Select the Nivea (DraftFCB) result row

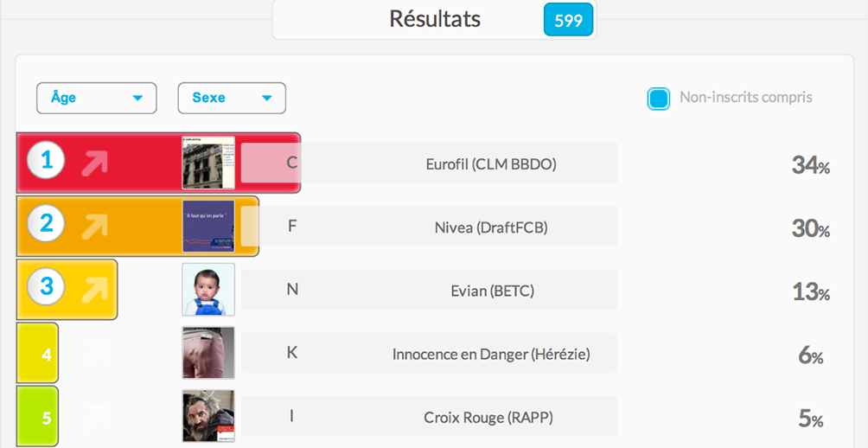[x=429, y=226]
